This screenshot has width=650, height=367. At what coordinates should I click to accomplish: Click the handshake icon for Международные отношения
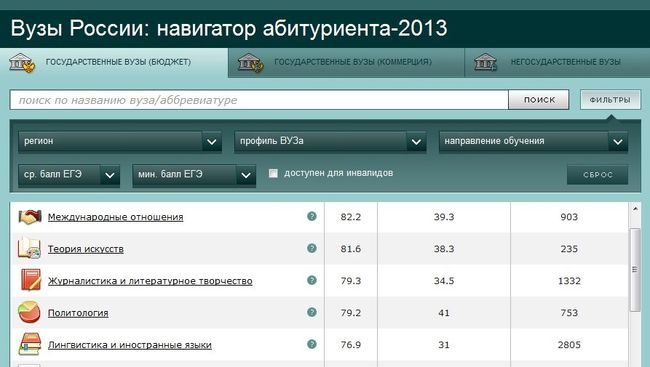tap(29, 217)
